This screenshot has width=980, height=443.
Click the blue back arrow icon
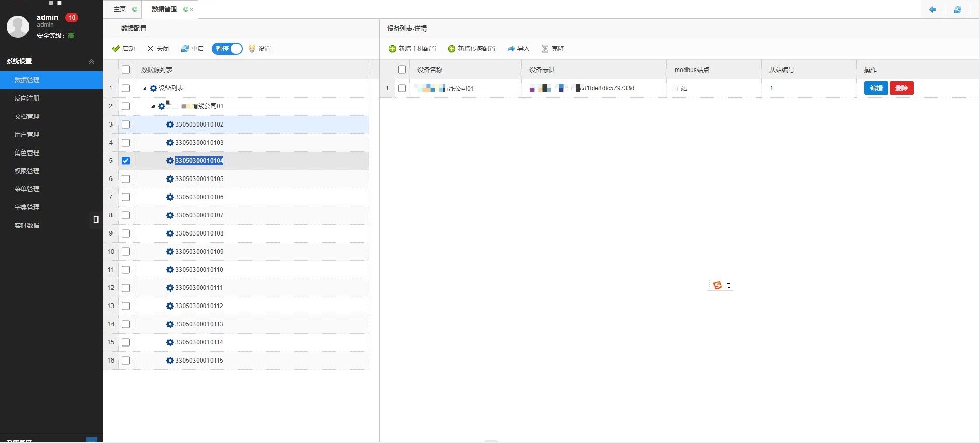coord(933,10)
